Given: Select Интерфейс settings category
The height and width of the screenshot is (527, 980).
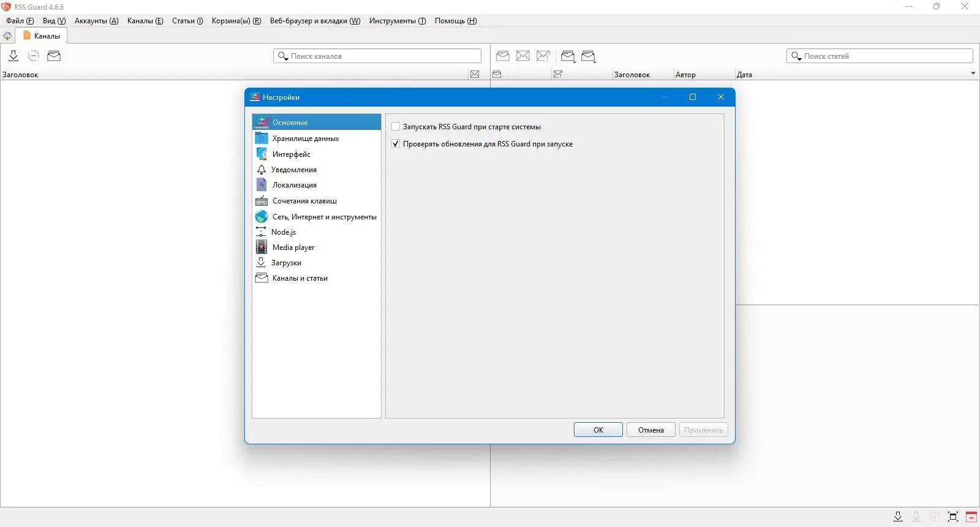Looking at the screenshot, I should coord(317,154).
